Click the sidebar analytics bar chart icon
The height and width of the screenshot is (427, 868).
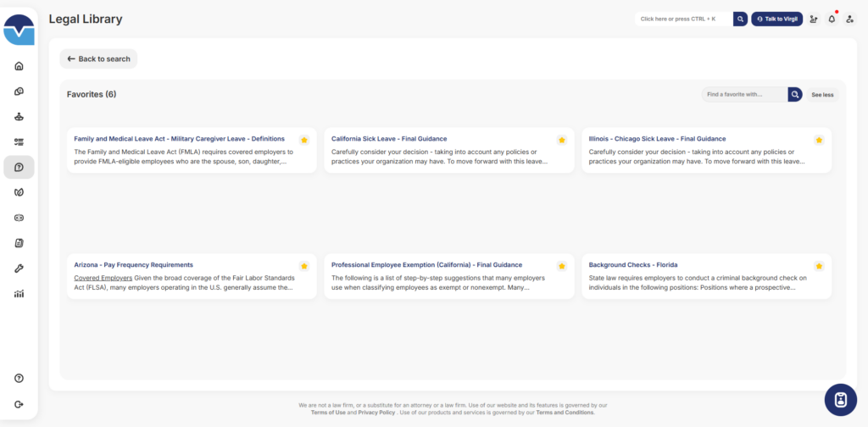pos(19,294)
